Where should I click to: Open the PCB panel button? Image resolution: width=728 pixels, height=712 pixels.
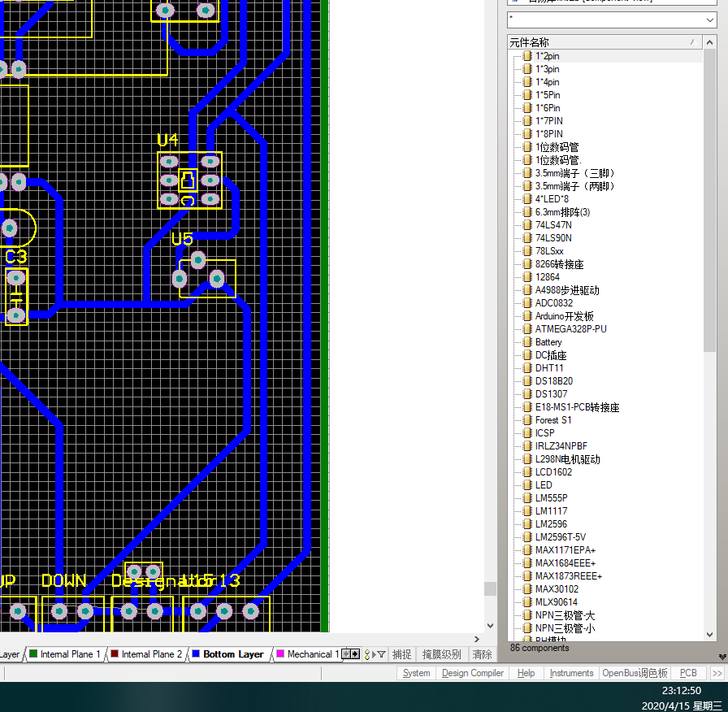(x=688, y=673)
